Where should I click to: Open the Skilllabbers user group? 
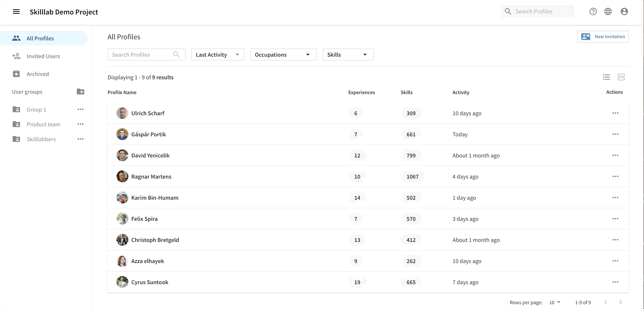(41, 139)
